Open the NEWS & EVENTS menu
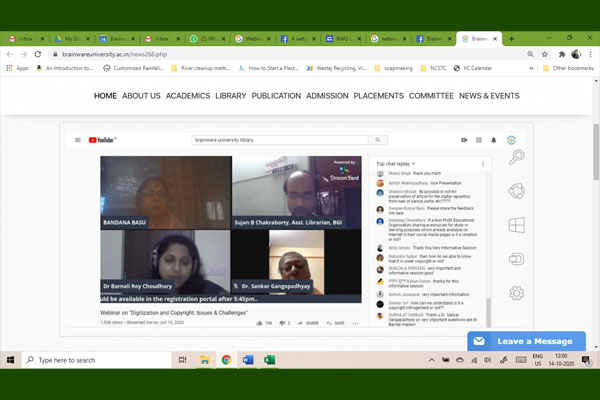 [x=489, y=96]
